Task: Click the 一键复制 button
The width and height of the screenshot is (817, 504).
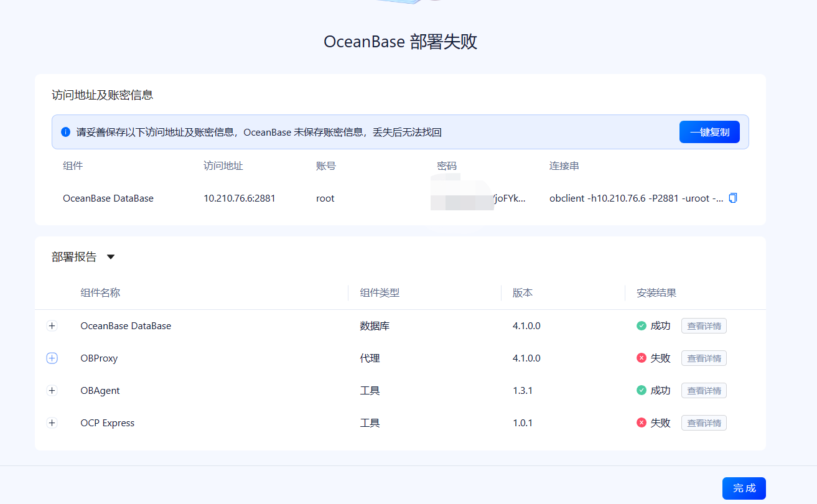Action: [x=709, y=132]
